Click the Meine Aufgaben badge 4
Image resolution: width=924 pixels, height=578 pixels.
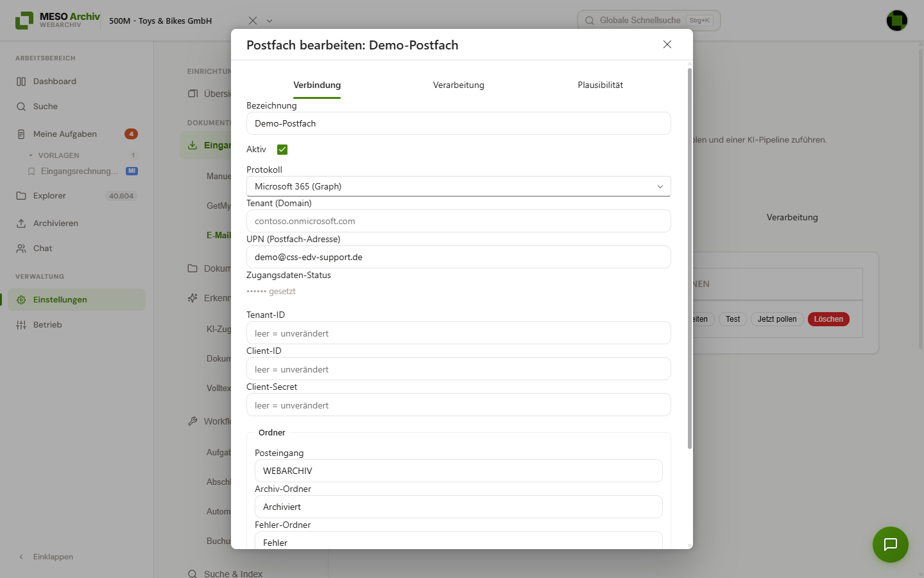coord(131,134)
